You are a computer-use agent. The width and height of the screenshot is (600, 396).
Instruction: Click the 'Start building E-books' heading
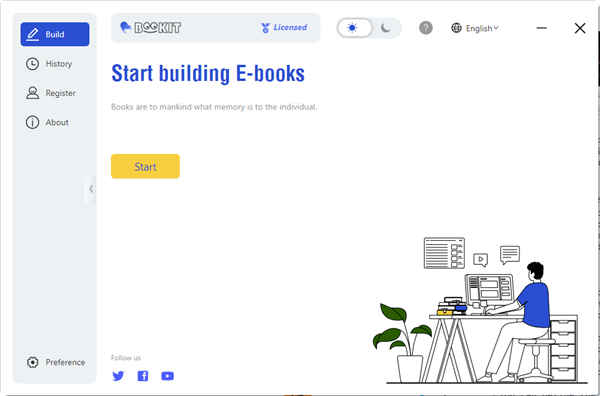[x=208, y=73]
